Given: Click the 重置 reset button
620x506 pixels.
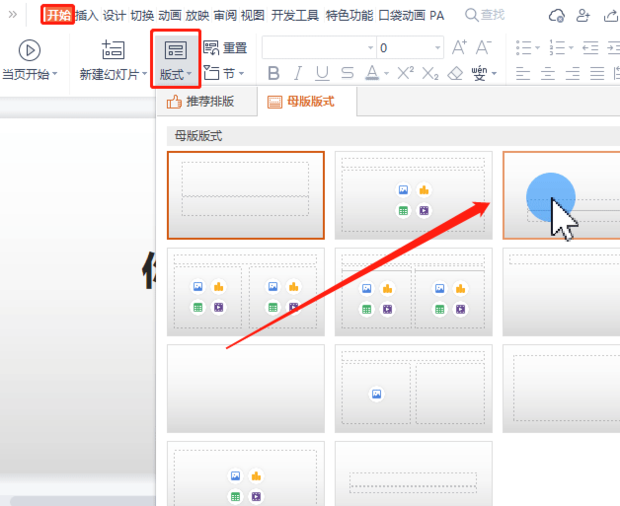Looking at the screenshot, I should [x=226, y=48].
